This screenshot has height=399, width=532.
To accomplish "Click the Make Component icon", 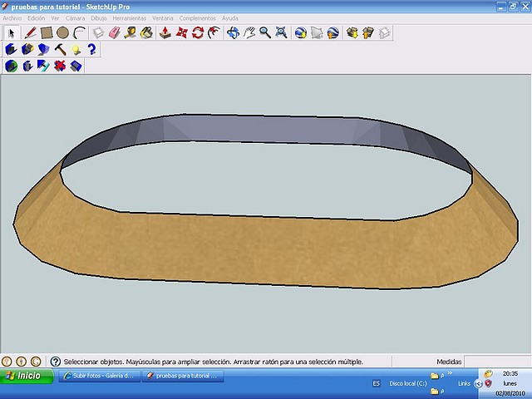I will (98, 33).
